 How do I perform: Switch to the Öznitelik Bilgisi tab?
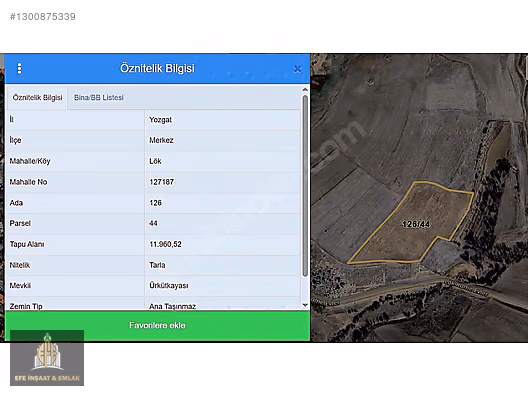coord(37,98)
